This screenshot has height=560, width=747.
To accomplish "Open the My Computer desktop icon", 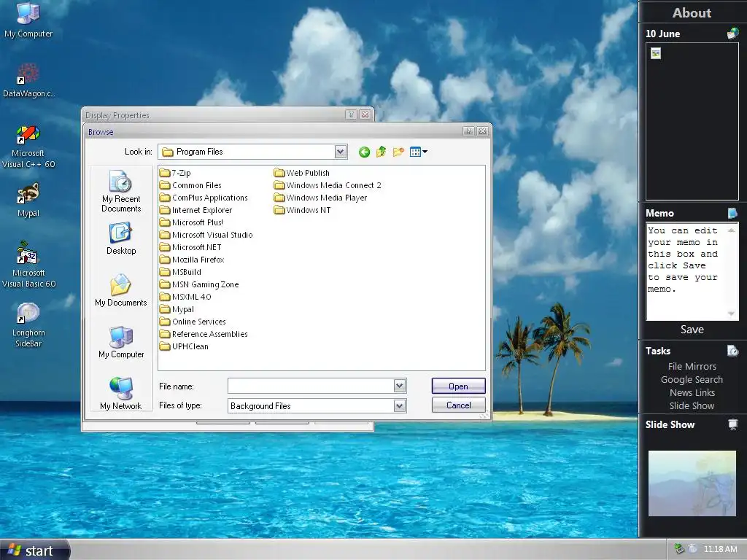I will tap(28, 20).
